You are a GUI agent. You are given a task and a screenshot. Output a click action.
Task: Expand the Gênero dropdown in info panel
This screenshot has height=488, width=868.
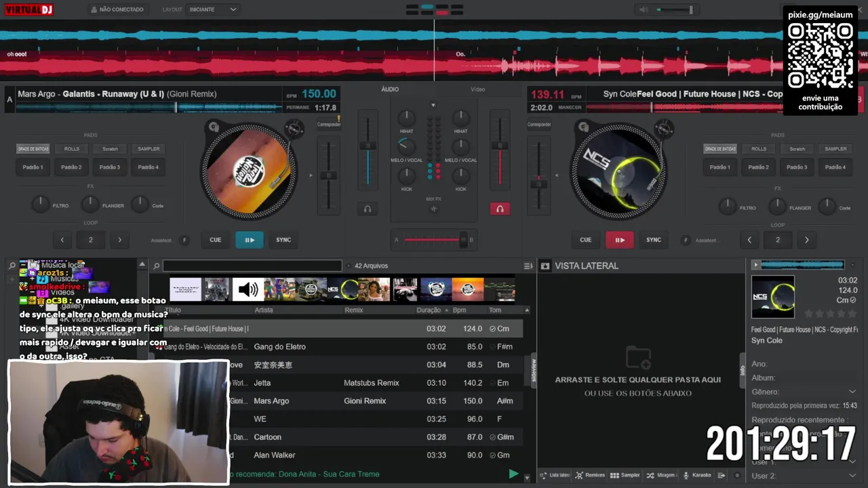click(x=852, y=392)
